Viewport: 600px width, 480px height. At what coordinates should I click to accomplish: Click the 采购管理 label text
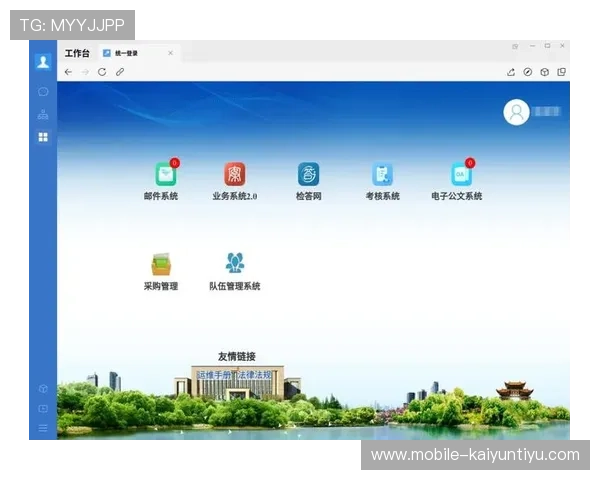coord(161,286)
